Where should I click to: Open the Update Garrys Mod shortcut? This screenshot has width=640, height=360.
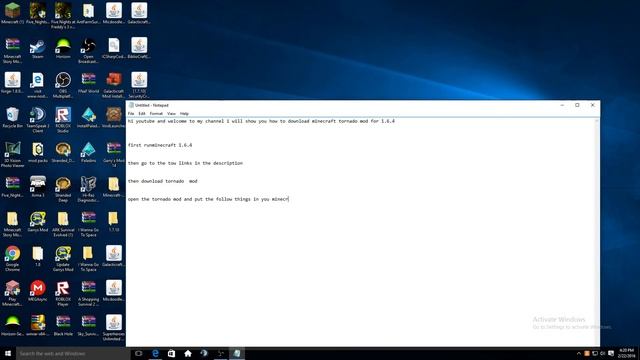pos(63,258)
